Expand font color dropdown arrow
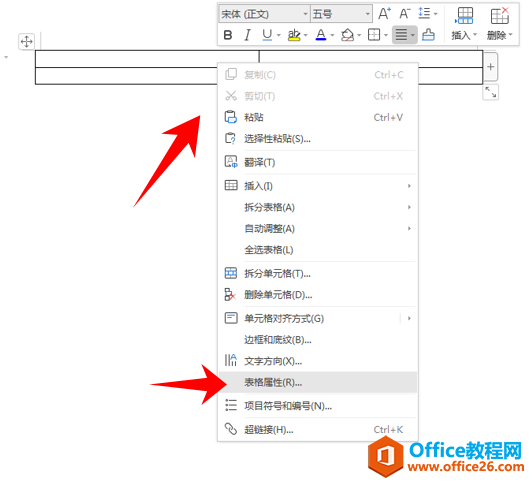The height and width of the screenshot is (484, 531). pos(332,35)
